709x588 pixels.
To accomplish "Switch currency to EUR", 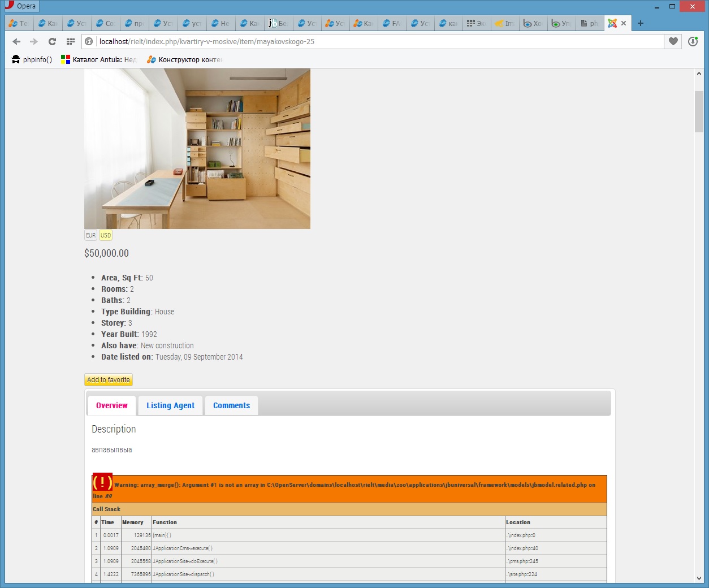I will 90,235.
